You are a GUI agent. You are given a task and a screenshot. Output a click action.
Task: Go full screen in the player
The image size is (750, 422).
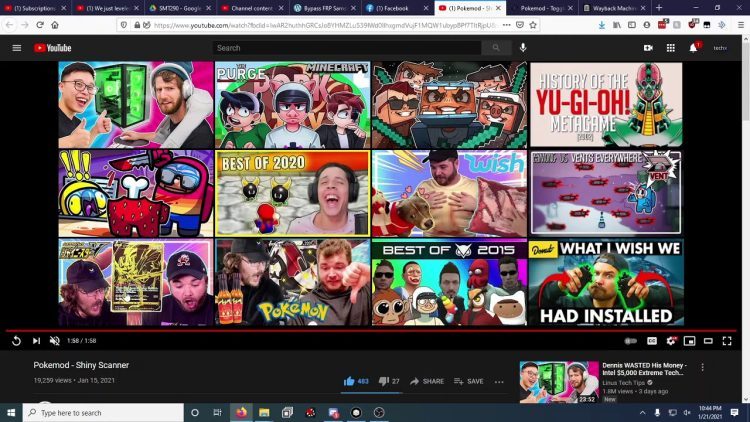point(727,341)
